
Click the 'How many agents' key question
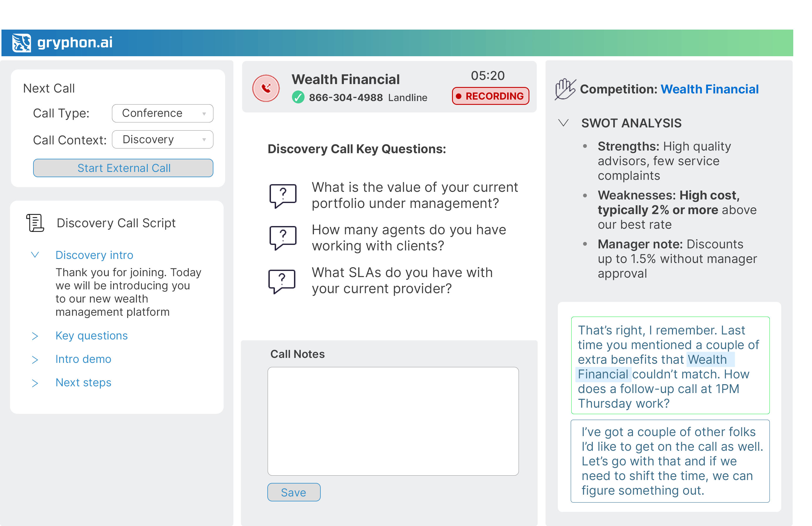coord(409,238)
